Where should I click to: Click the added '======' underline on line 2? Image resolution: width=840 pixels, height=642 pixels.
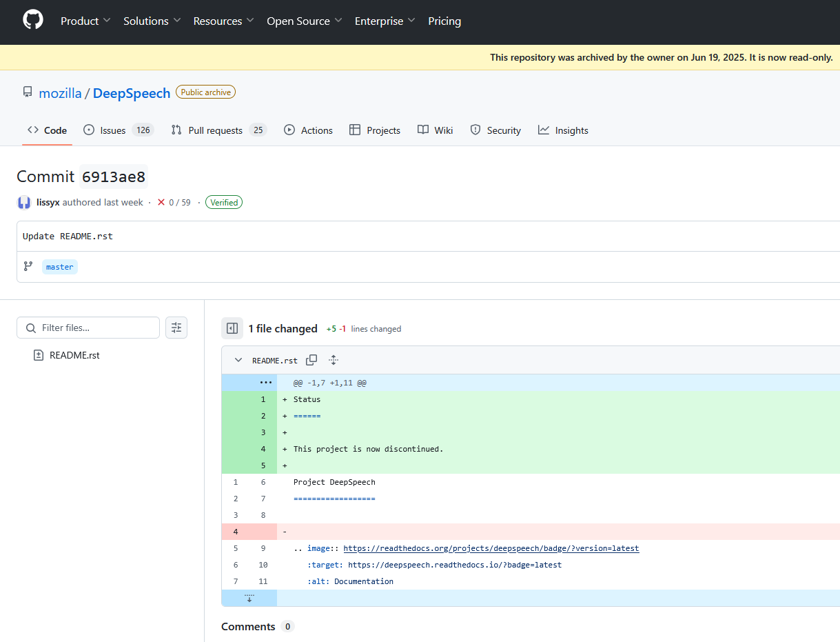(x=307, y=416)
